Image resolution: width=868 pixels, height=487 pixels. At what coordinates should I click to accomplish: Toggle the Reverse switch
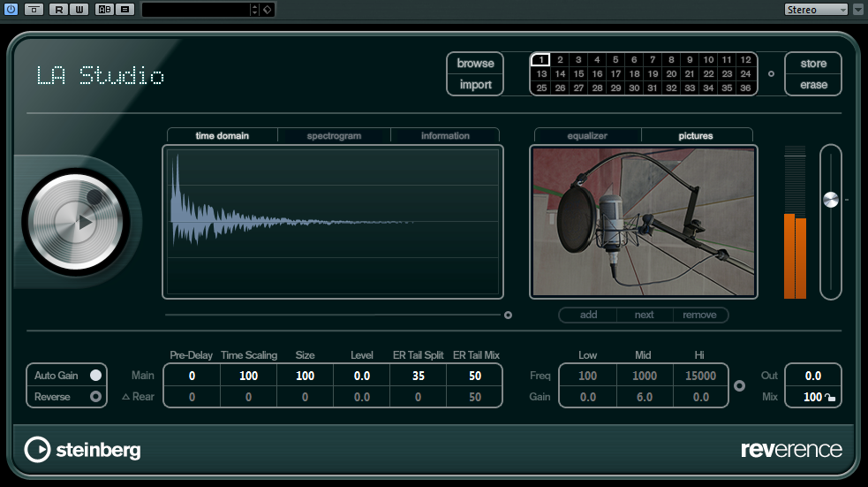click(x=95, y=397)
